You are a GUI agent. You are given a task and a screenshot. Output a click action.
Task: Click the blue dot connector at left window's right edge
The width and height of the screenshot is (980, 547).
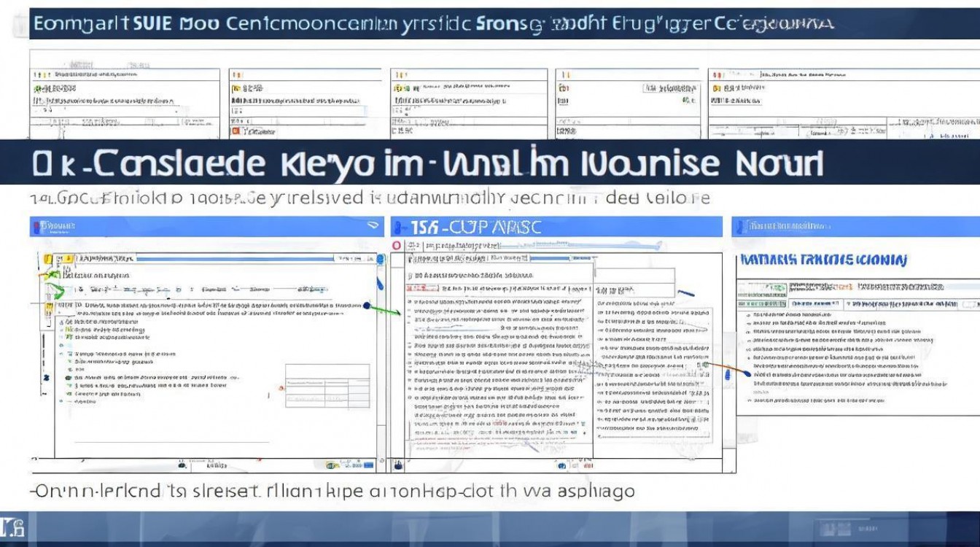(366, 306)
